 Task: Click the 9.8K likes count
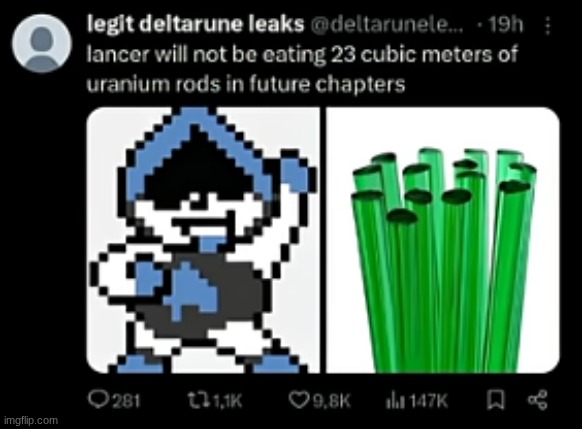coord(331,401)
